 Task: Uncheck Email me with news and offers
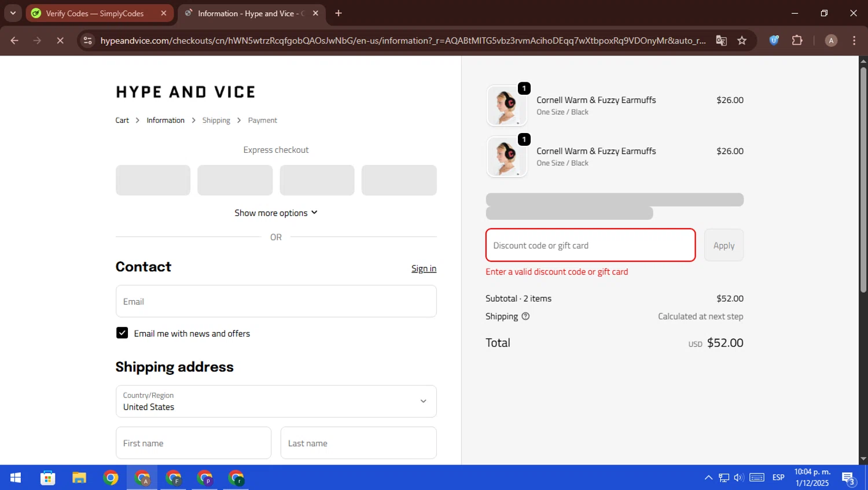122,333
